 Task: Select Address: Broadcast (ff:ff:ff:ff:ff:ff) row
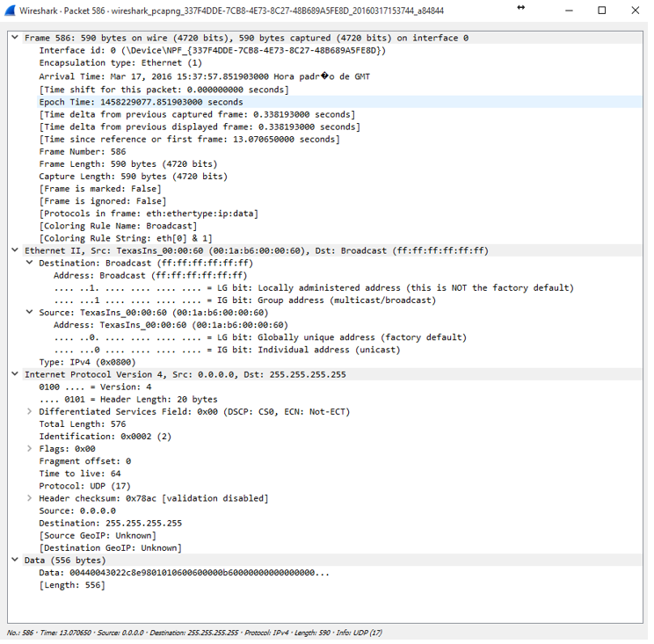tap(150, 276)
